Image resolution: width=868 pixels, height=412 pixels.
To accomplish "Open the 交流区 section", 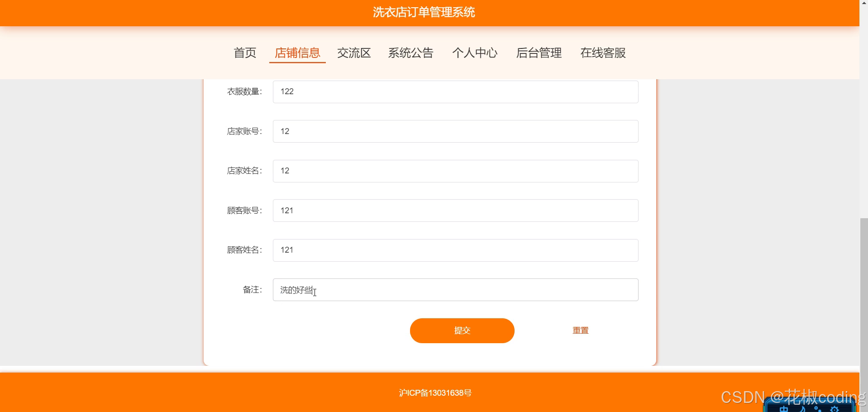I will [354, 53].
